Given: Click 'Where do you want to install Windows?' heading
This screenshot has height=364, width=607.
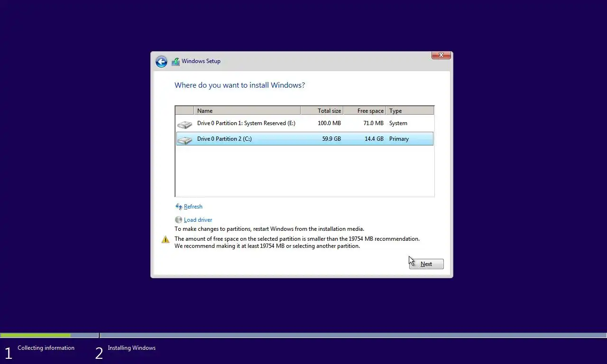Looking at the screenshot, I should 239,85.
